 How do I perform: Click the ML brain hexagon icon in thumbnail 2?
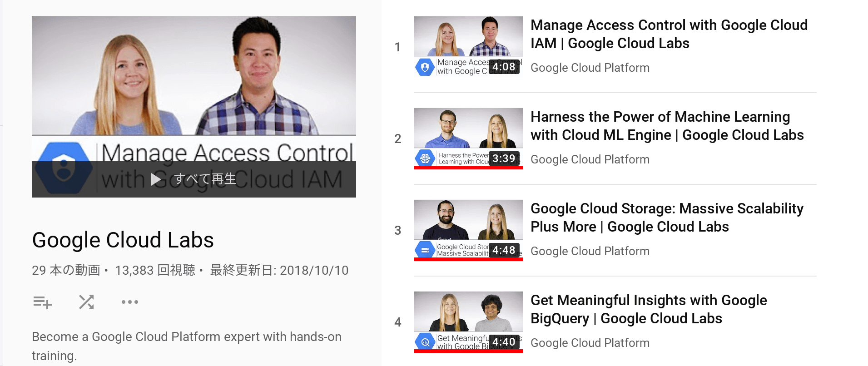(x=425, y=158)
